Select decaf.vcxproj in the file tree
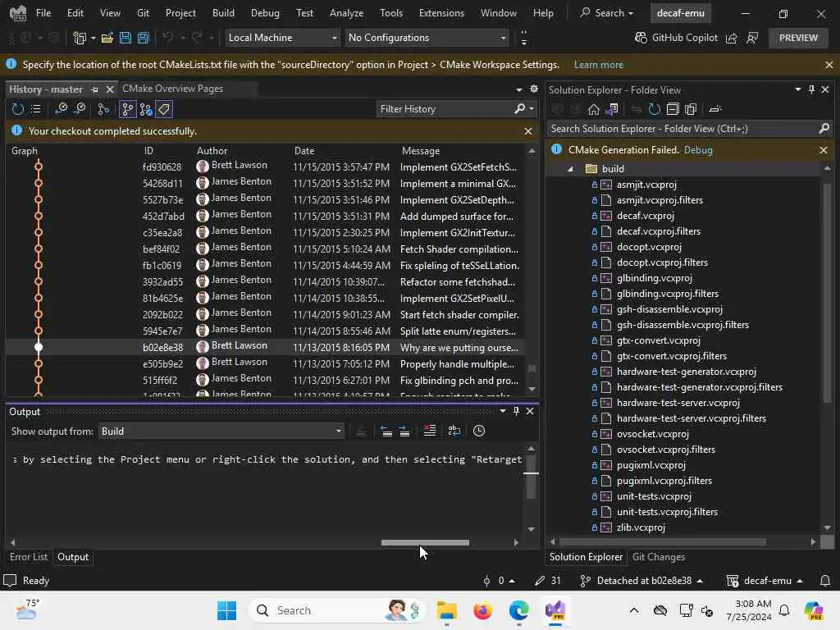Screen dimensions: 840x630 [645, 216]
